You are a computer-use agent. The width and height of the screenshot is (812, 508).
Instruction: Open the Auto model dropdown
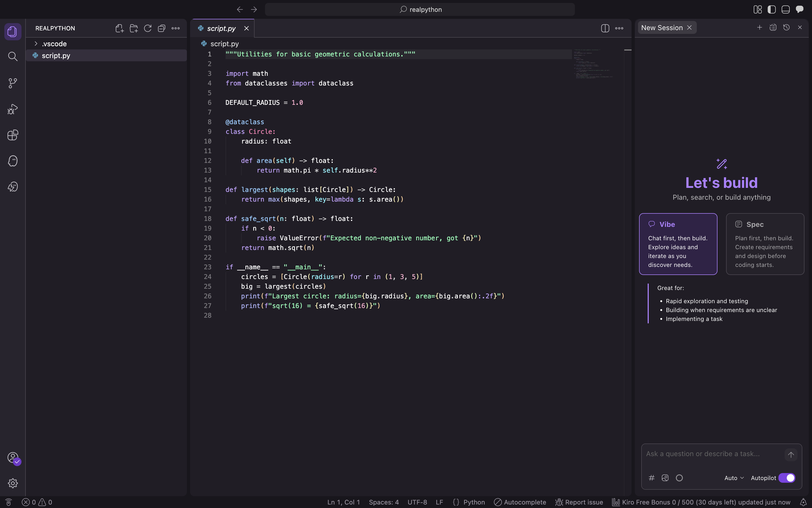coord(734,478)
